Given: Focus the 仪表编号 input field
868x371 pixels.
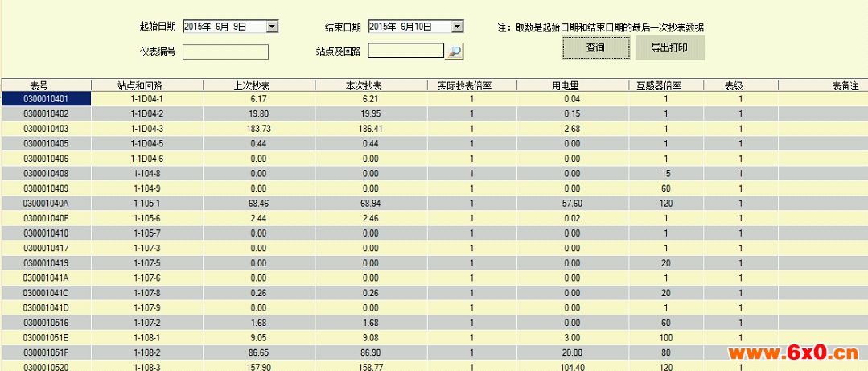Looking at the screenshot, I should (x=226, y=52).
